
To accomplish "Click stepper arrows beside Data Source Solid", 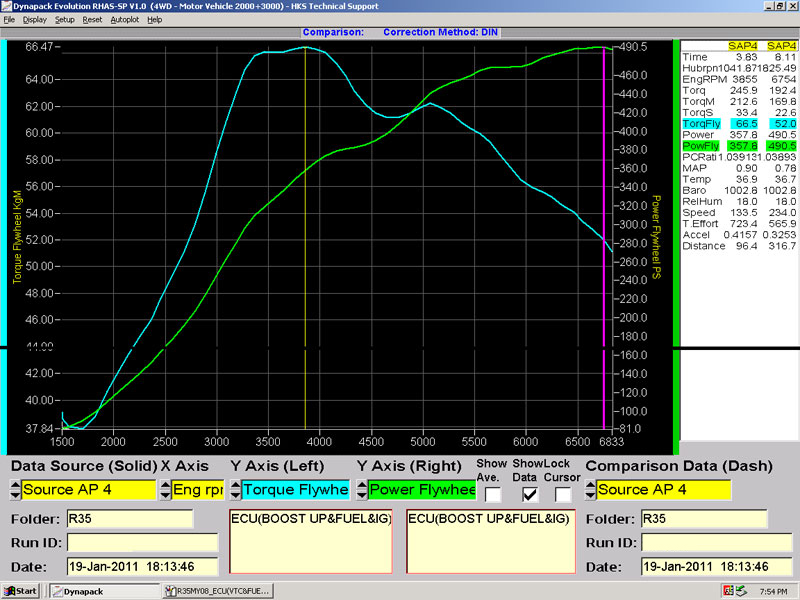I will pos(14,490).
